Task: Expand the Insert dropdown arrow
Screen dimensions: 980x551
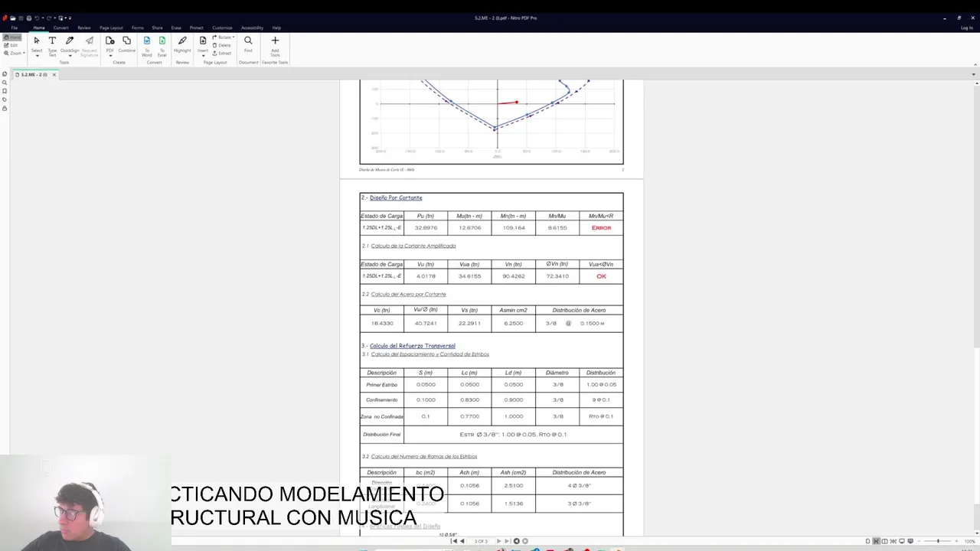Action: tap(203, 55)
